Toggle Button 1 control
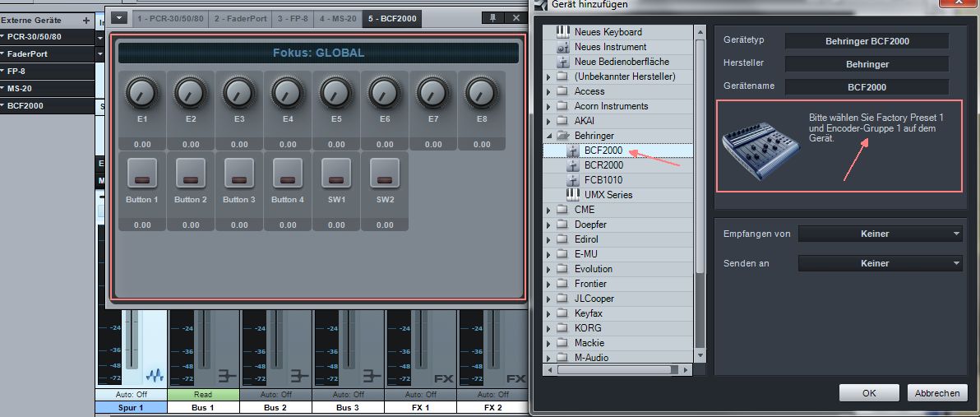Image resolution: width=980 pixels, height=417 pixels. [142, 174]
